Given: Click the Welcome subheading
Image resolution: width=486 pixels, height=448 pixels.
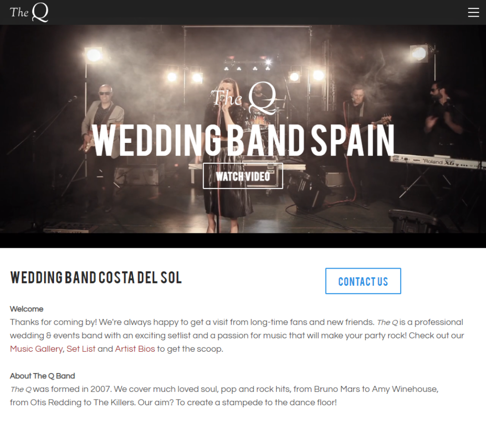Looking at the screenshot, I should point(27,309).
